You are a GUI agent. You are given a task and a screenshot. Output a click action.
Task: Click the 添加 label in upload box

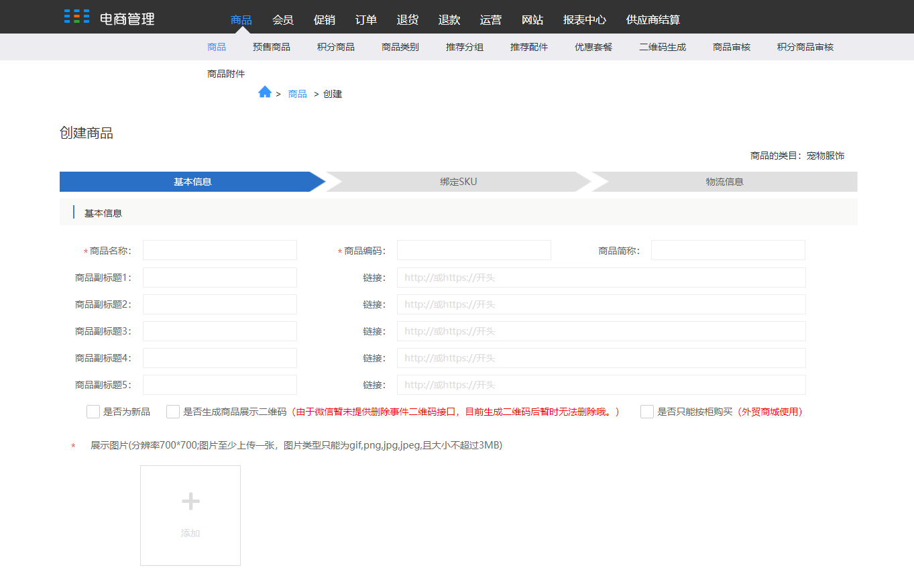(x=190, y=533)
